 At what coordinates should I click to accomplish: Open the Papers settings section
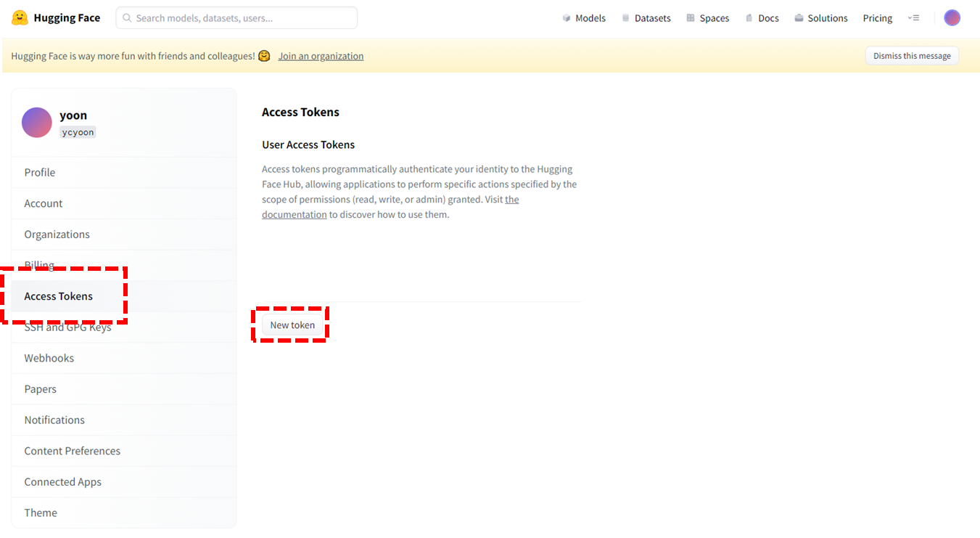124,389
